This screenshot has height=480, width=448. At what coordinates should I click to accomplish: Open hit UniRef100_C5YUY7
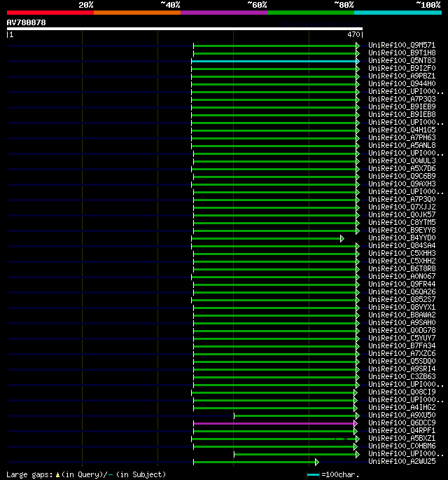(x=402, y=338)
